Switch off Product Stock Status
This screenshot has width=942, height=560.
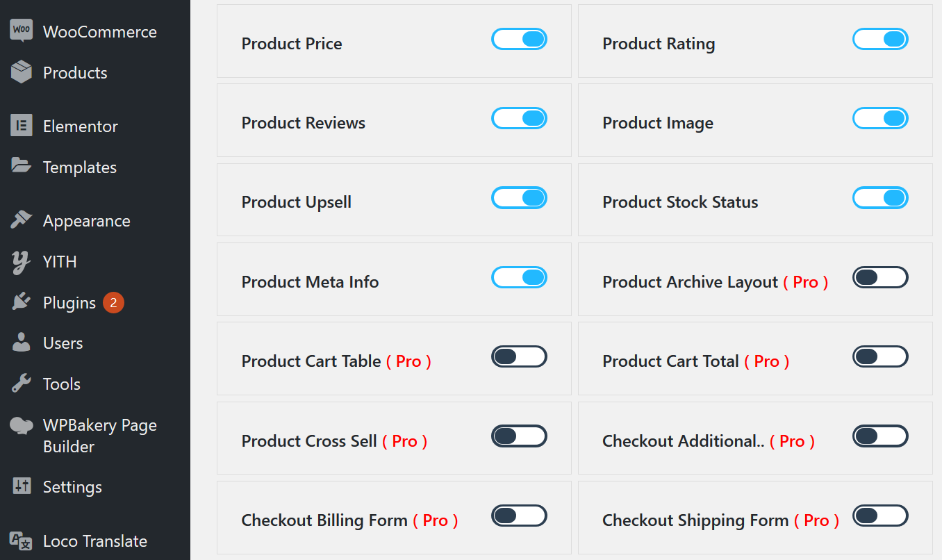click(x=880, y=198)
